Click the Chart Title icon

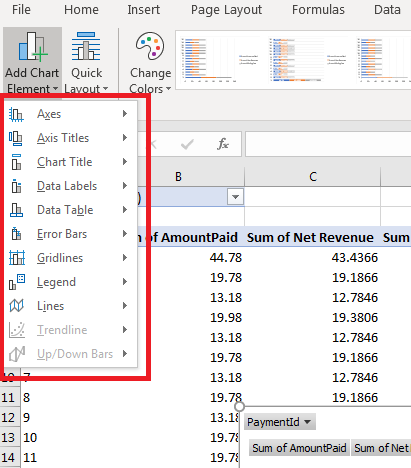(x=16, y=162)
